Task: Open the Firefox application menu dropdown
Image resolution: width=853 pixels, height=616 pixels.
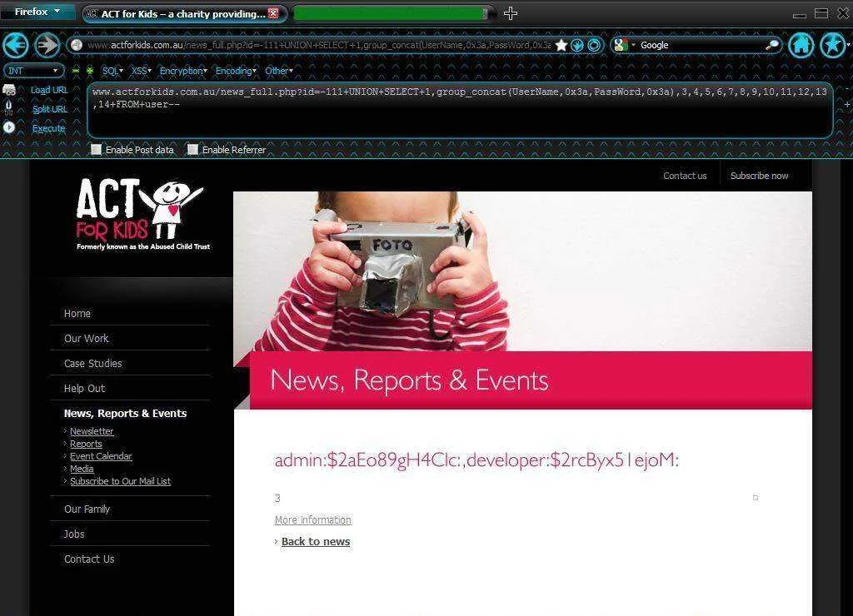Action: pyautogui.click(x=37, y=12)
